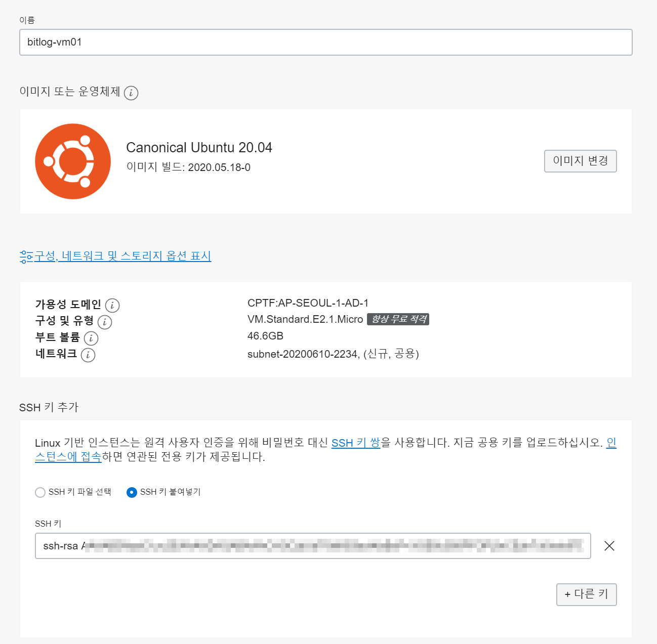657x644 pixels.
Task: Show the 부트 볼륨 info tooltip icon
Action: click(x=91, y=338)
